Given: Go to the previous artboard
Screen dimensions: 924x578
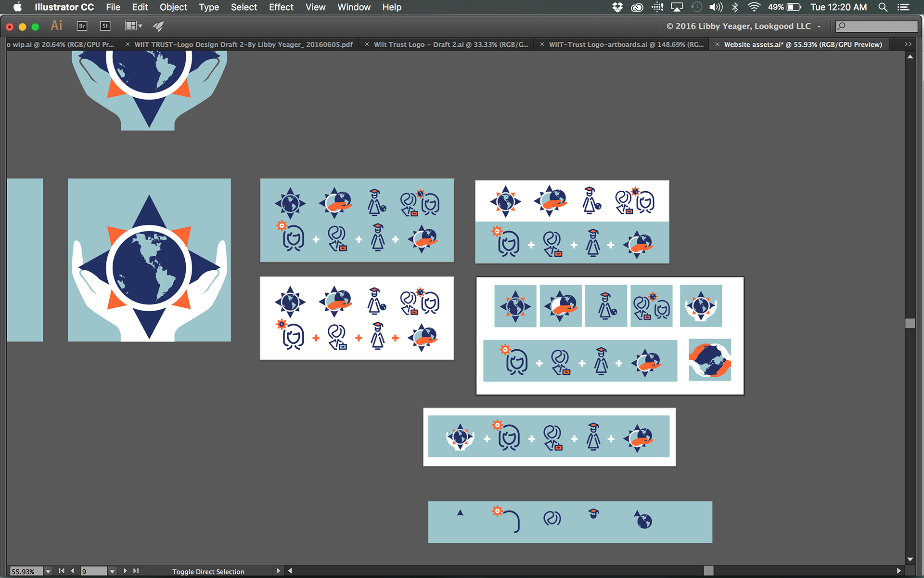Looking at the screenshot, I should click(73, 571).
